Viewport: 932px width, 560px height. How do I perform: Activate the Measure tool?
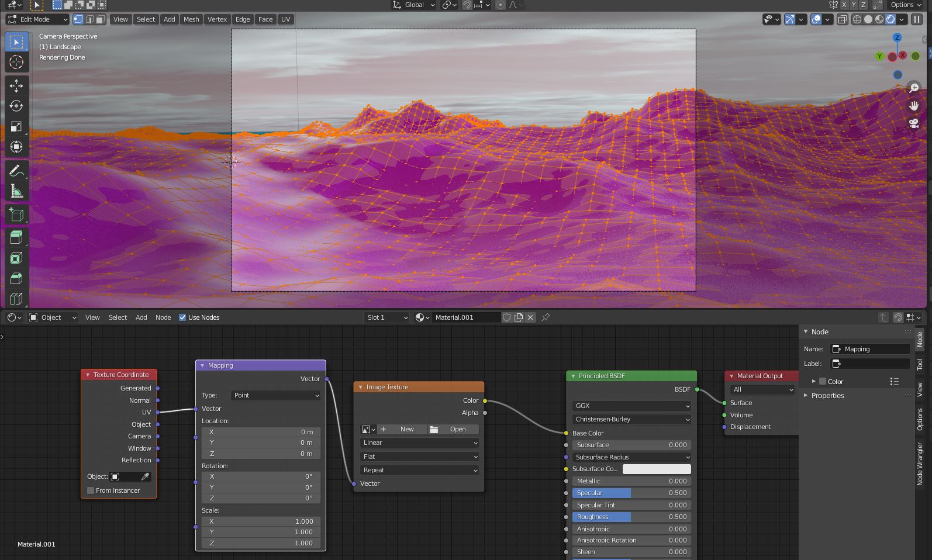tap(16, 191)
